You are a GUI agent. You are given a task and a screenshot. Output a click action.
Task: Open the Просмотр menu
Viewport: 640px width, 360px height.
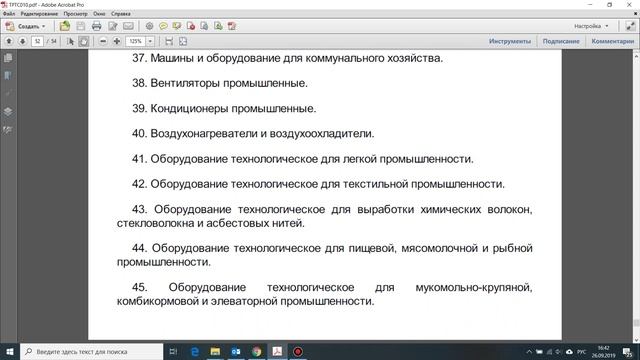click(76, 14)
